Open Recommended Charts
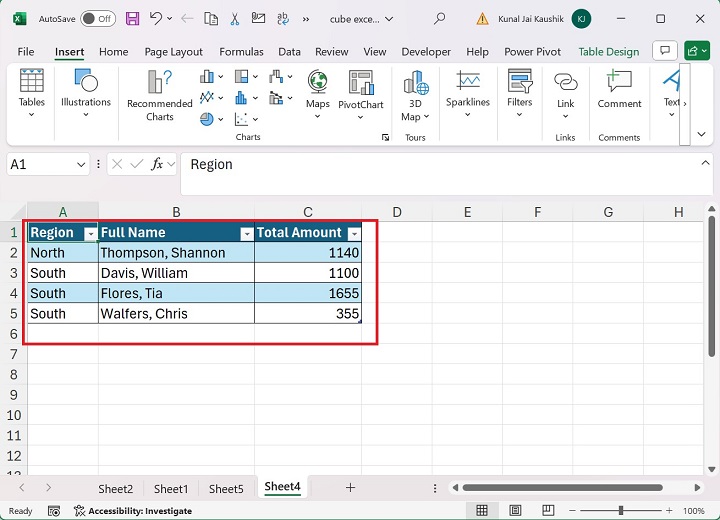Image resolution: width=720 pixels, height=520 pixels. [x=159, y=96]
